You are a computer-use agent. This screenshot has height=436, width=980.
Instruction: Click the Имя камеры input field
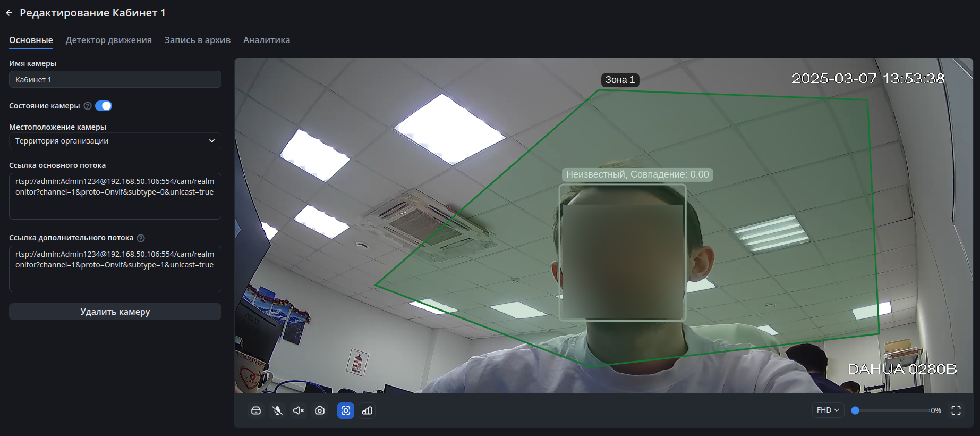pyautogui.click(x=115, y=80)
